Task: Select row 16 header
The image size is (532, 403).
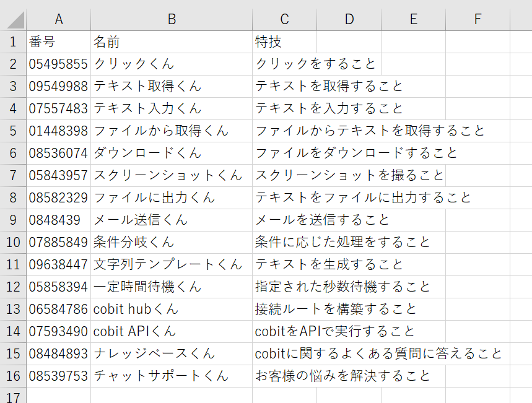Action: 13,376
